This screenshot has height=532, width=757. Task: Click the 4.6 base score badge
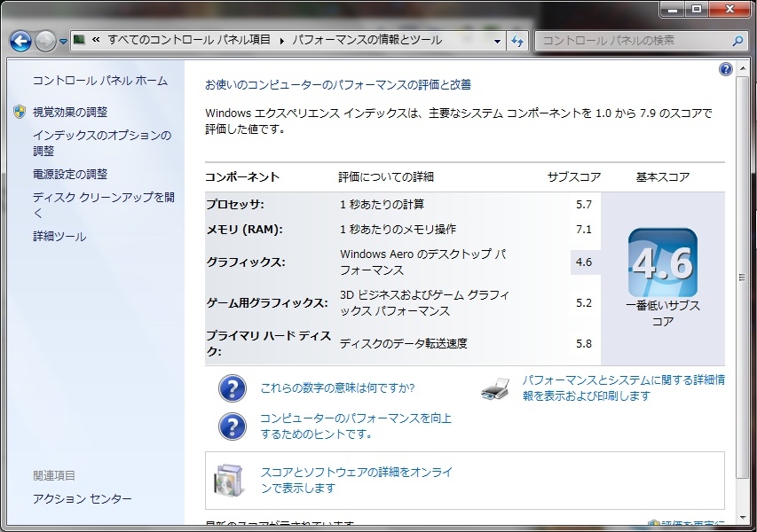[x=662, y=263]
